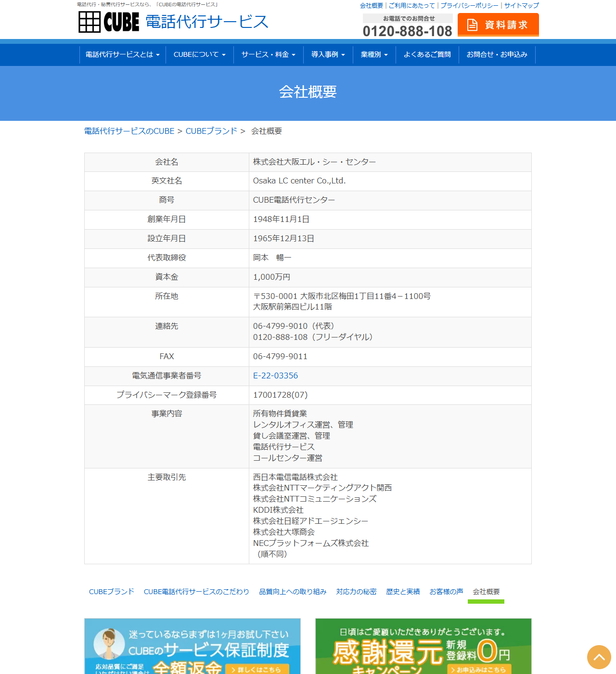Screen dimensions: 616x674
Task: Click the 電話代行サービス logo text
Action: (x=207, y=22)
